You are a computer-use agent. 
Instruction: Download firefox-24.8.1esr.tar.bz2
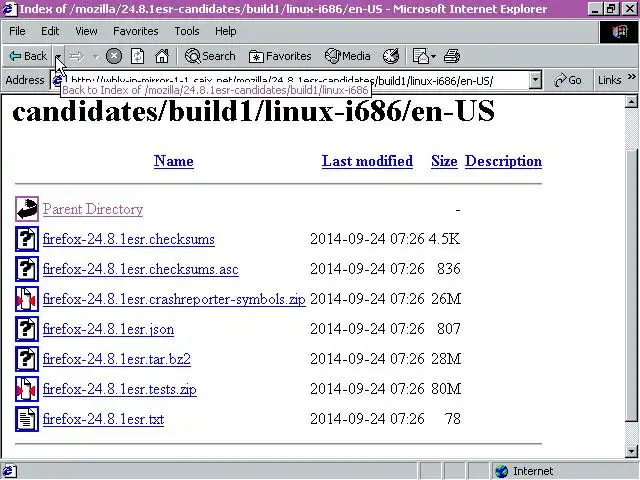117,359
